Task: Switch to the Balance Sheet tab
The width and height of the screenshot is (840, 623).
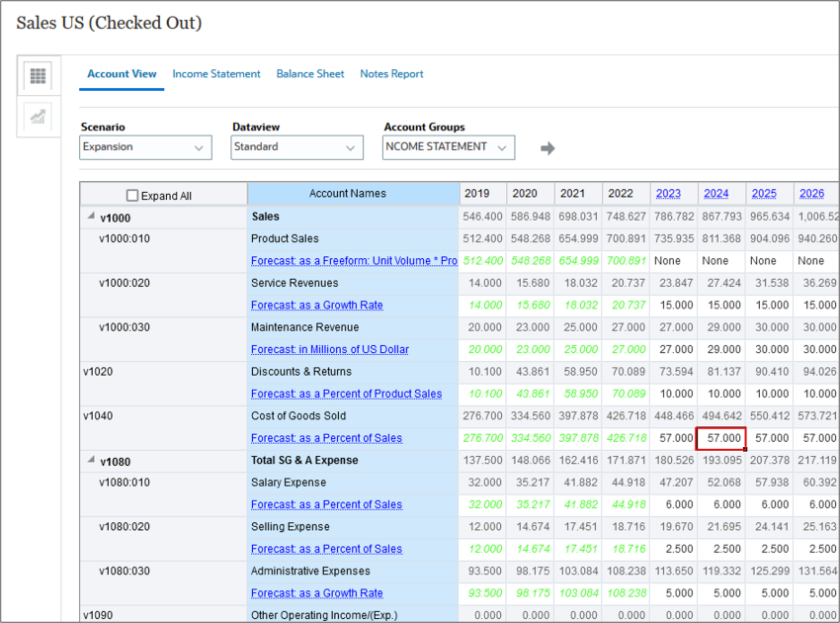Action: (x=310, y=74)
